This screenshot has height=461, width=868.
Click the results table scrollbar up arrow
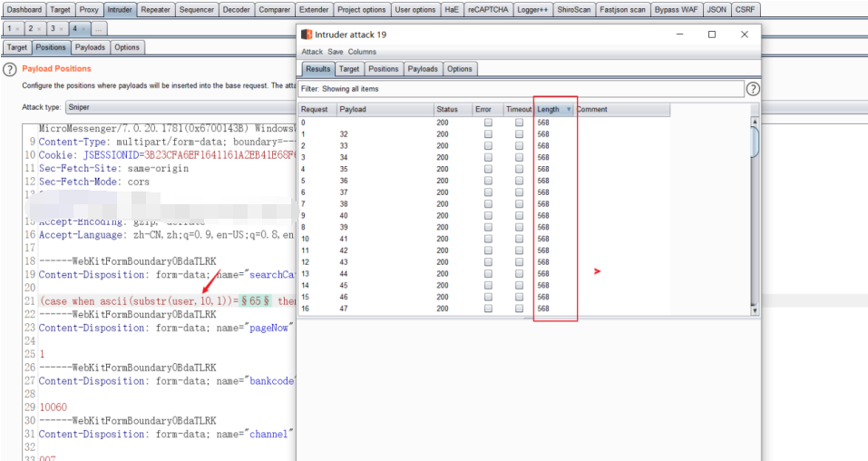coord(755,122)
